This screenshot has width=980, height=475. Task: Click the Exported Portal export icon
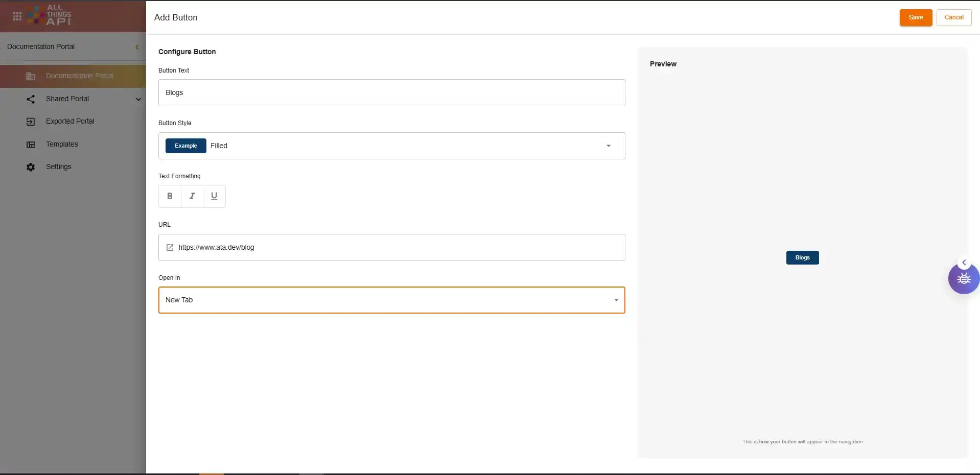point(31,122)
